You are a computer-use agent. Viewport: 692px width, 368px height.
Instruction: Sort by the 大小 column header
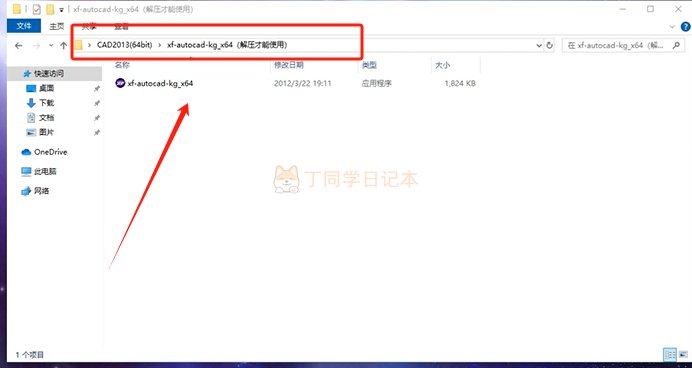[x=442, y=65]
